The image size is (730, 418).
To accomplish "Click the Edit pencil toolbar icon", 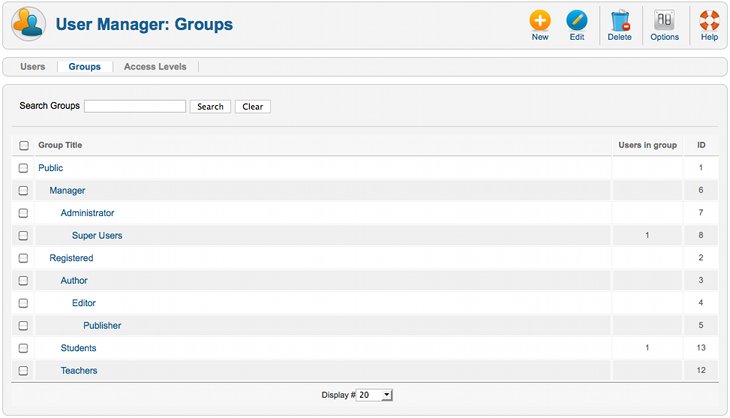I will point(577,21).
